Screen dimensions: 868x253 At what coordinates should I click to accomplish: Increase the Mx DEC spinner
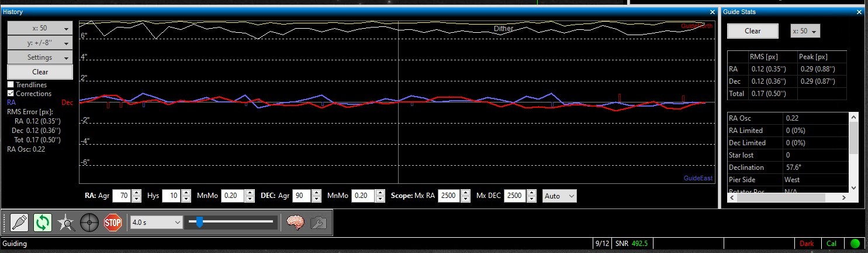click(x=531, y=193)
